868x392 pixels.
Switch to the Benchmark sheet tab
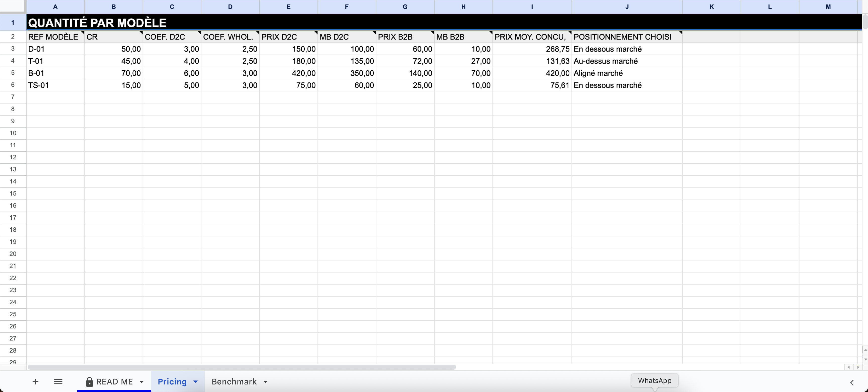pyautogui.click(x=234, y=381)
